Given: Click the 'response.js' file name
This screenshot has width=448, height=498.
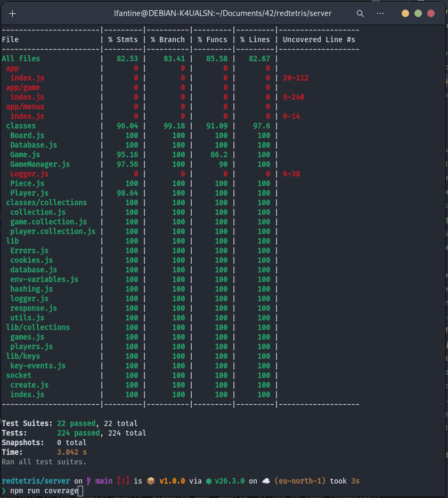Looking at the screenshot, I should (x=34, y=308).
